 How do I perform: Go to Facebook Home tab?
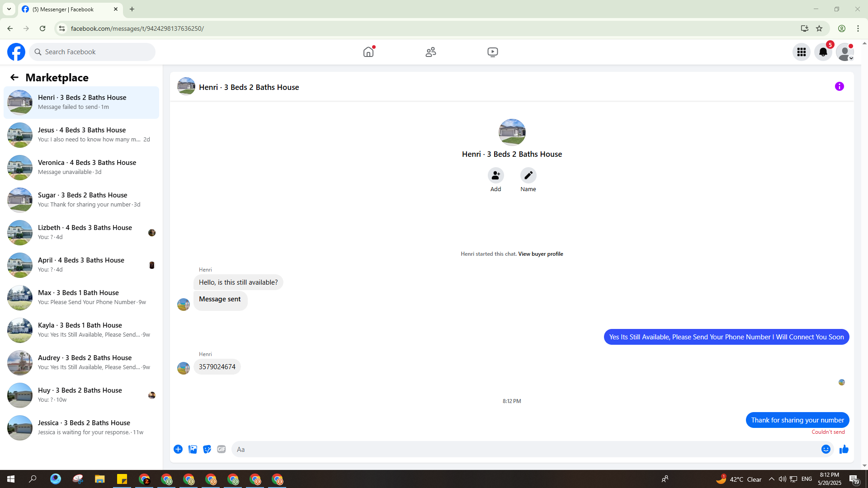click(368, 52)
